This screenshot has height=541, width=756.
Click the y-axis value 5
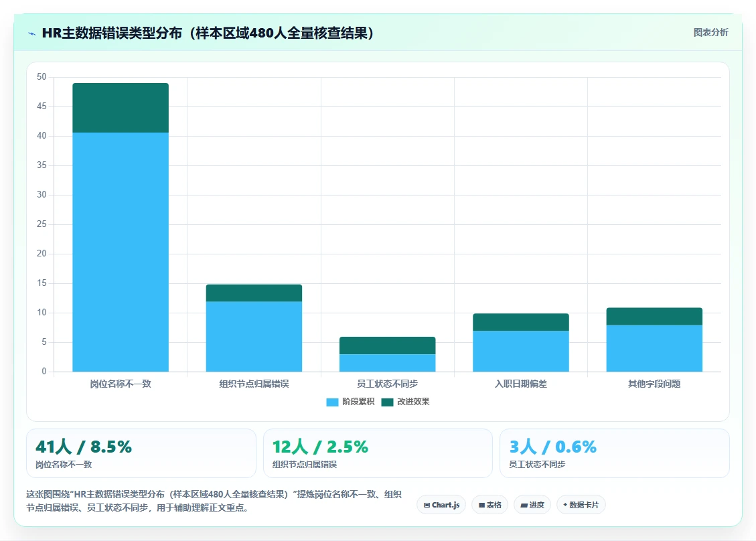point(44,342)
